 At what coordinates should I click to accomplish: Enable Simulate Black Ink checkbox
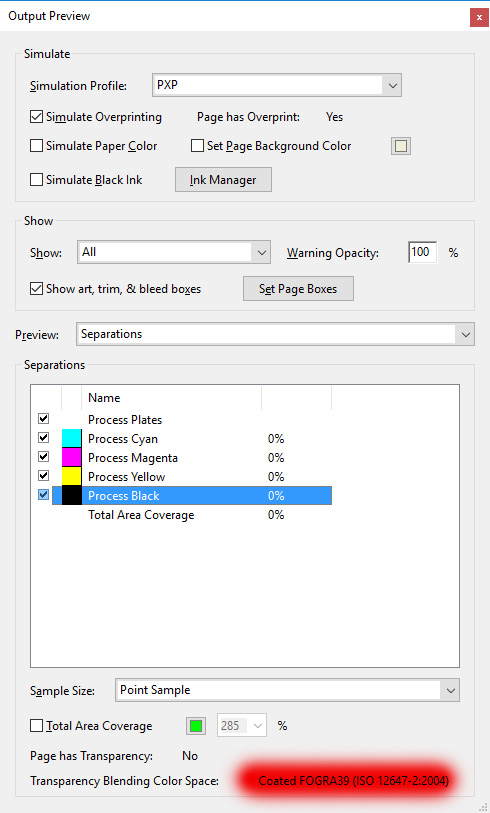pyautogui.click(x=36, y=179)
